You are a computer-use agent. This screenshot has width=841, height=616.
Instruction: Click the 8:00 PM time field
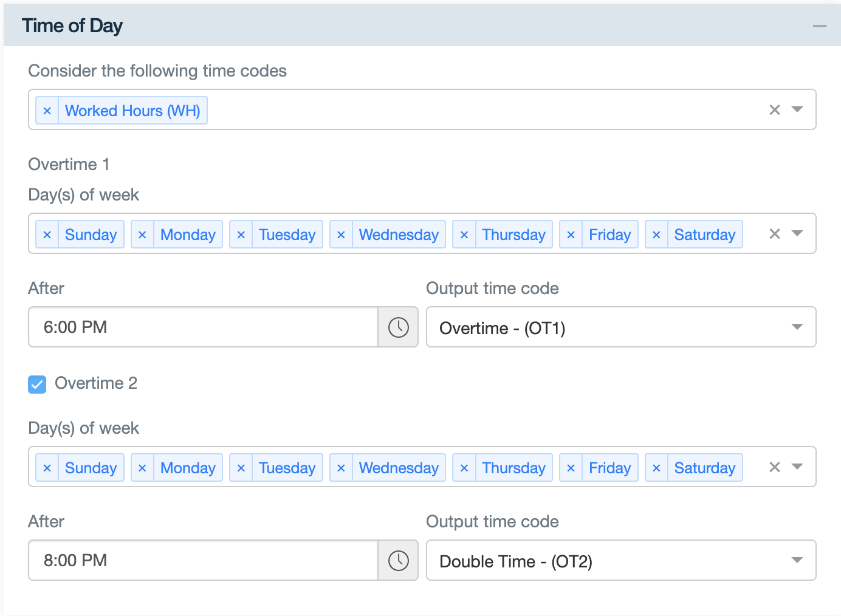pyautogui.click(x=201, y=560)
